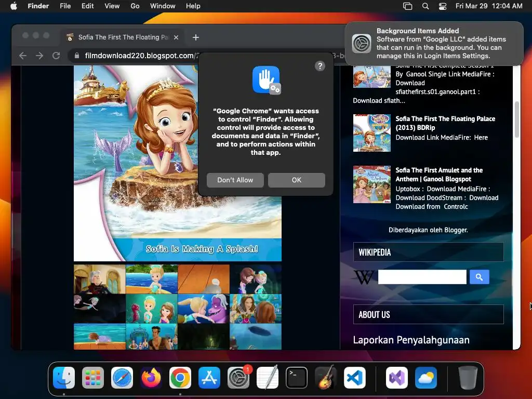This screenshot has width=532, height=399.
Task: Click Don't Allow in the permission dialog
Action: [x=235, y=180]
